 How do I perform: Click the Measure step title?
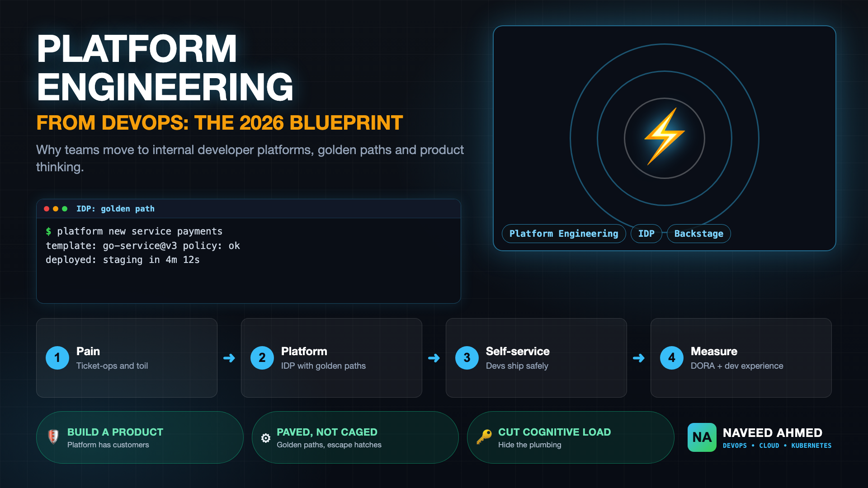coord(714,351)
